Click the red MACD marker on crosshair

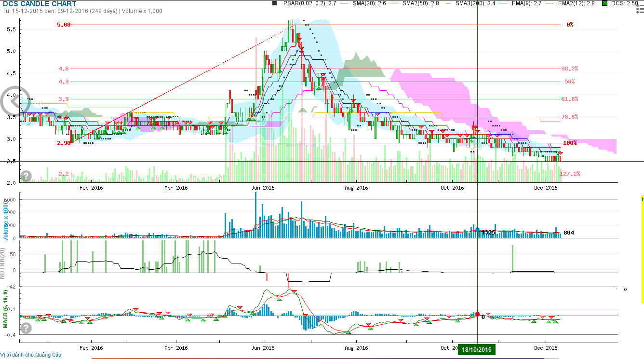point(477,314)
